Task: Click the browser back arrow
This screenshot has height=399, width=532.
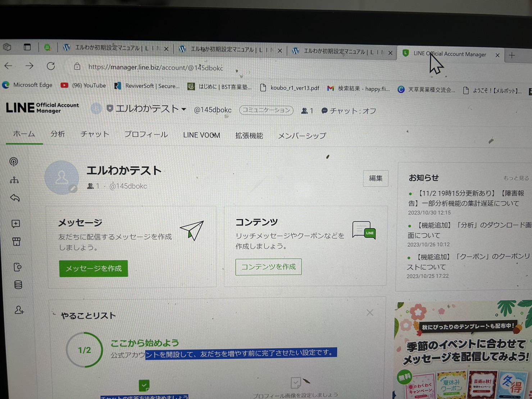Action: click(x=9, y=66)
